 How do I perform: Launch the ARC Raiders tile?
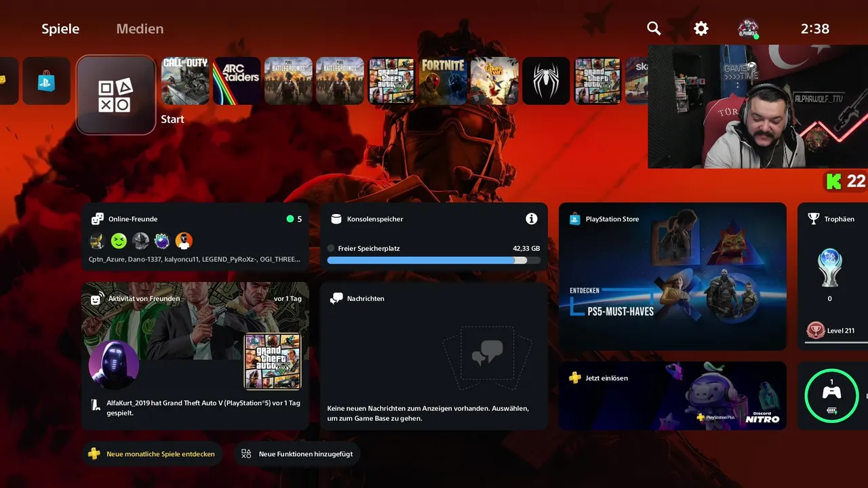[x=237, y=81]
